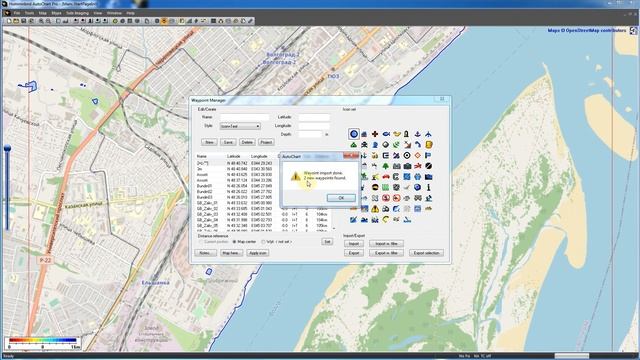Click Open folder icon in main toolbar
Viewport: 640px width, 360px height.
click(x=16, y=21)
